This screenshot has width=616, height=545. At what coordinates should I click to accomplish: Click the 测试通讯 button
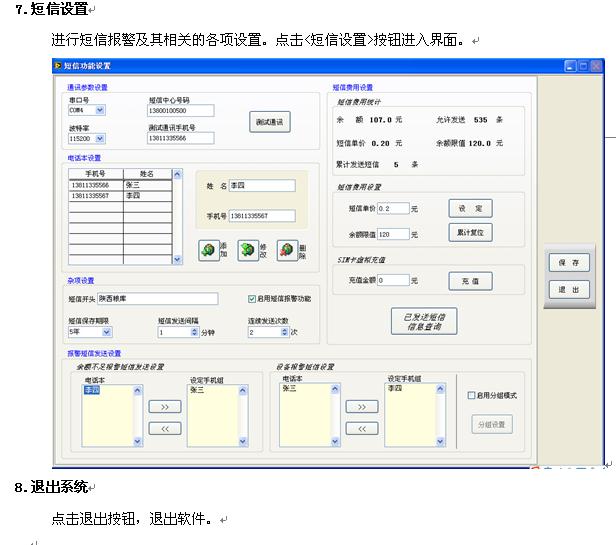click(x=269, y=122)
